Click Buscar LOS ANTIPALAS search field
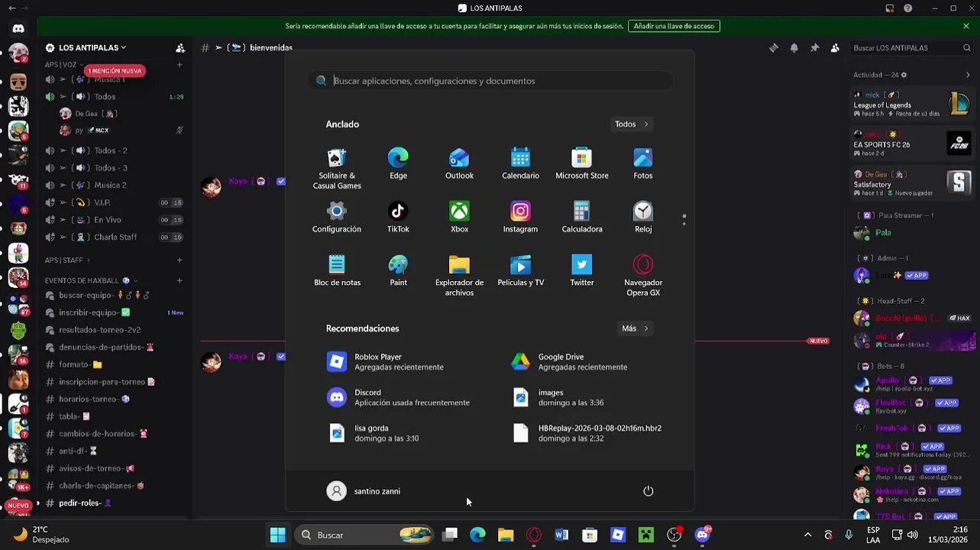The image size is (980, 550). coord(911,47)
